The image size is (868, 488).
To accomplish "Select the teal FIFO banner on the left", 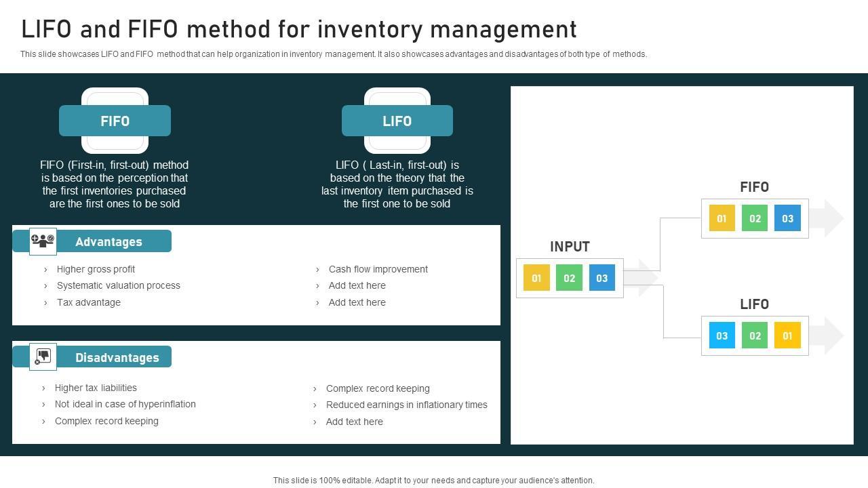I will click(x=115, y=121).
